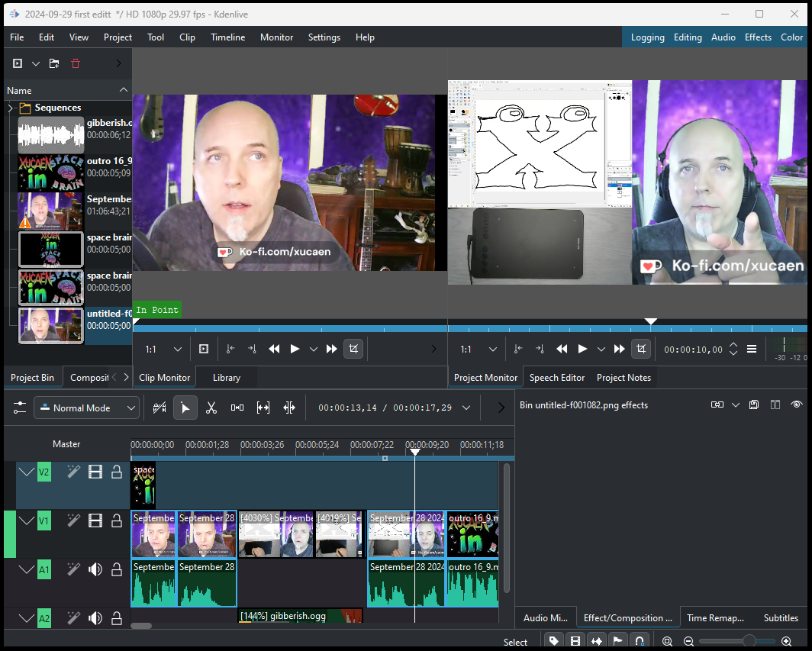
Task: Open the Normal Mode dropdown
Action: [86, 408]
